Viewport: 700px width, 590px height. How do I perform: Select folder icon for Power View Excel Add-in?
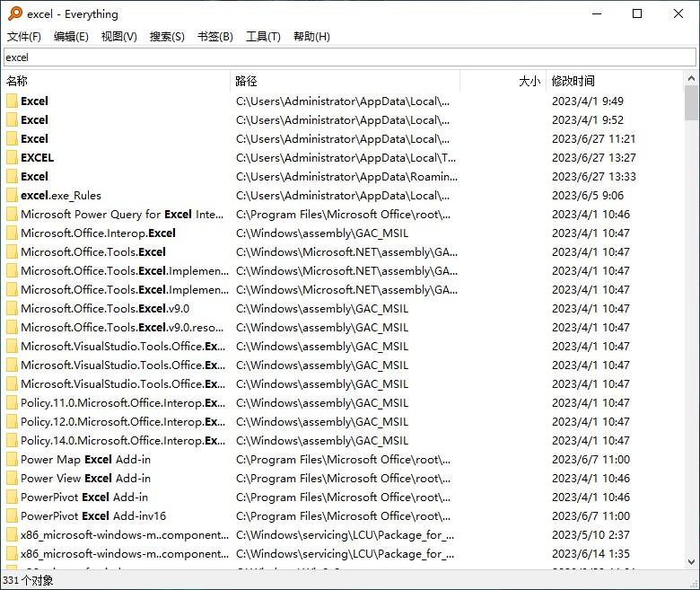pos(12,479)
